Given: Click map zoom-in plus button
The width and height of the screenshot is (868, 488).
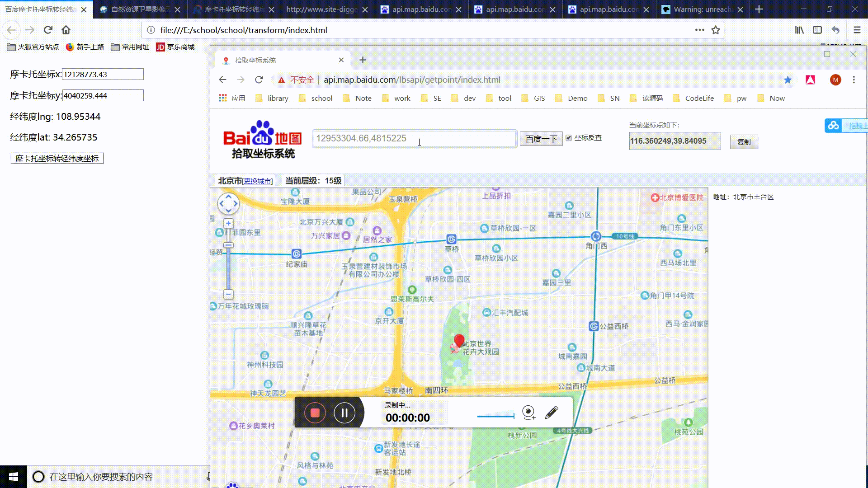Looking at the screenshot, I should click(x=228, y=223).
